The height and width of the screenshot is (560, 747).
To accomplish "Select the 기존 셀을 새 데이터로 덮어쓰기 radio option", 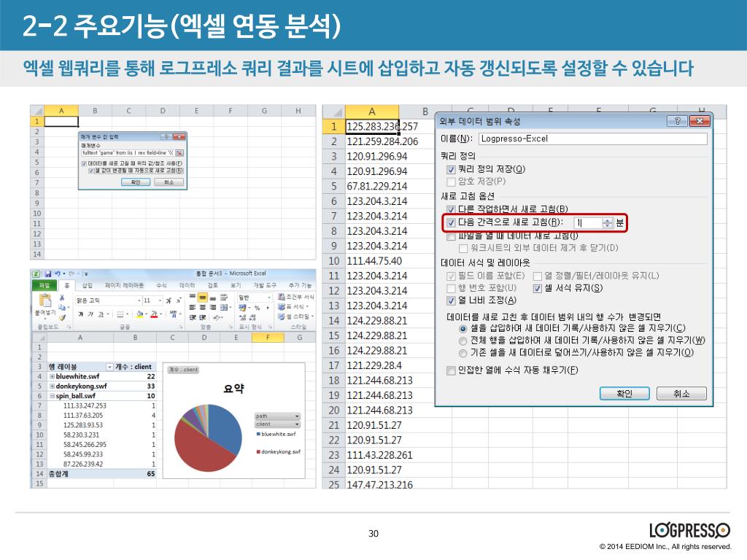I will pyautogui.click(x=462, y=354).
